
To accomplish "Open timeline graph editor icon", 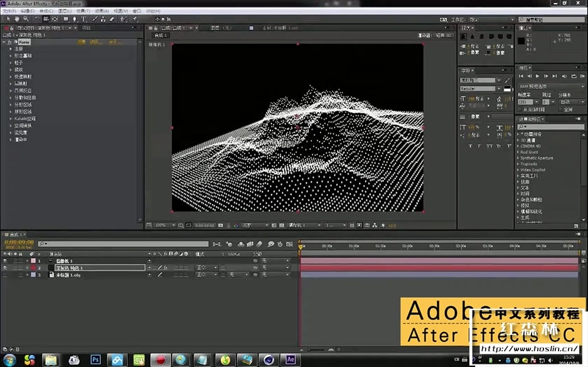I will (289, 244).
